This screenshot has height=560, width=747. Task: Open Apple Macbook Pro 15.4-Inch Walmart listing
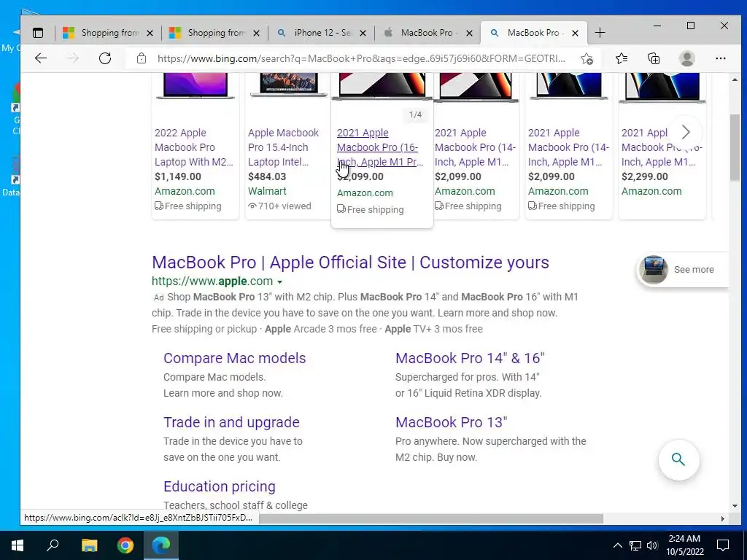[x=283, y=147]
